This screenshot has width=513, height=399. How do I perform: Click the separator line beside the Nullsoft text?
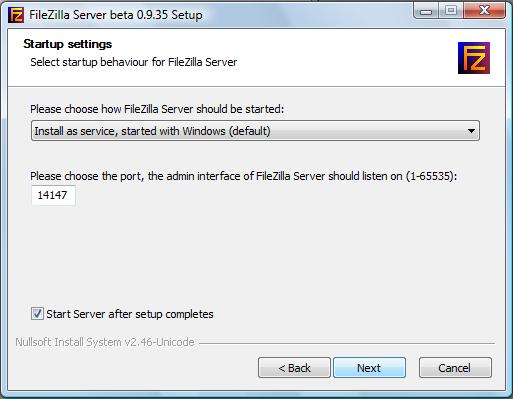click(347, 343)
